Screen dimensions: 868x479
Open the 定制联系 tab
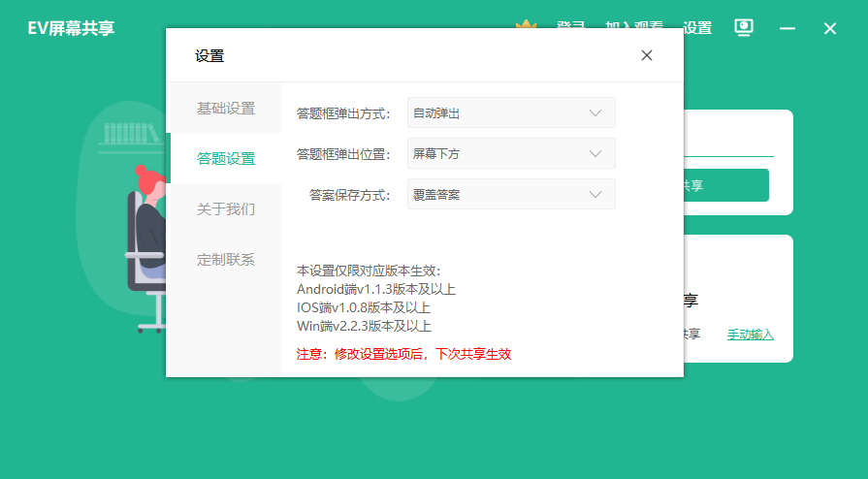tap(224, 259)
